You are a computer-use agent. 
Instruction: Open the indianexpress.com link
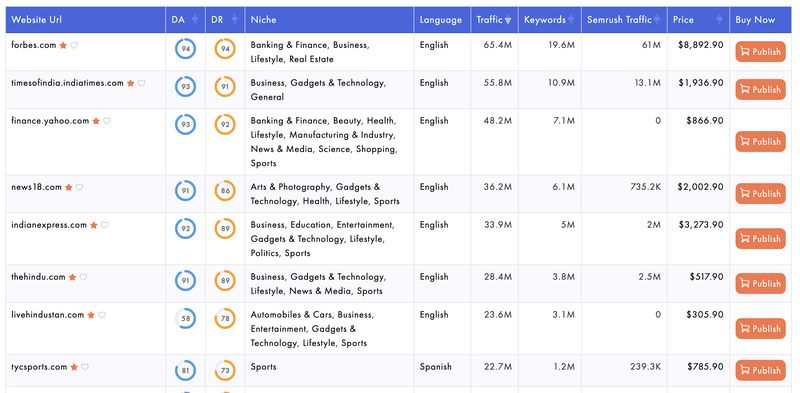49,225
